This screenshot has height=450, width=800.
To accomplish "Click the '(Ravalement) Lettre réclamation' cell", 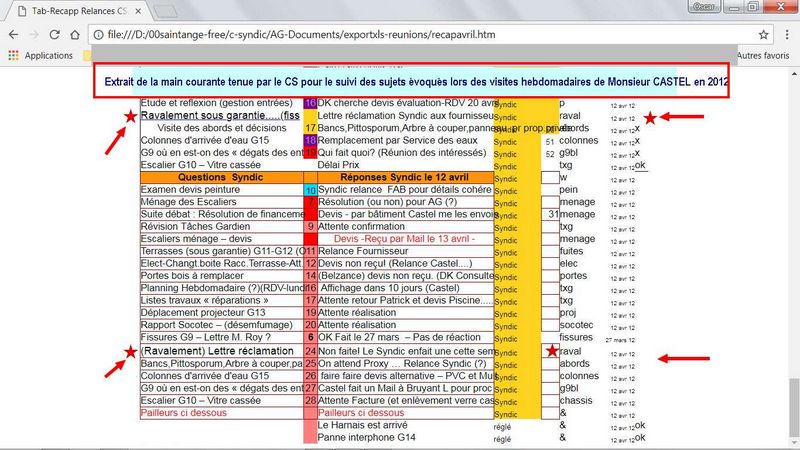I will coord(221,351).
